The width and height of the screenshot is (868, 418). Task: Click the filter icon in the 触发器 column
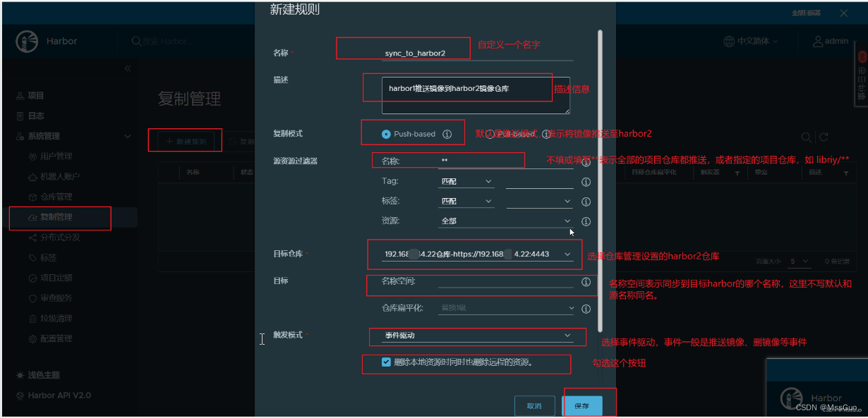coord(737,173)
